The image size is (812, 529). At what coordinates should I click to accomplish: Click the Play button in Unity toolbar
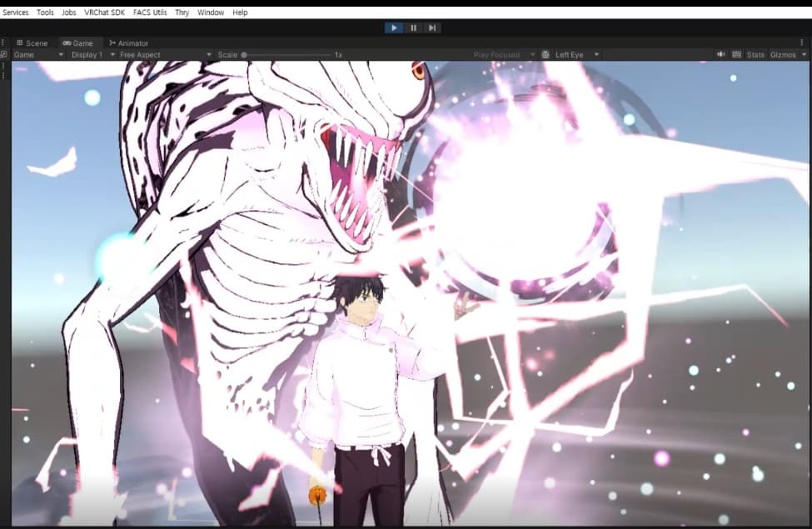pos(394,28)
